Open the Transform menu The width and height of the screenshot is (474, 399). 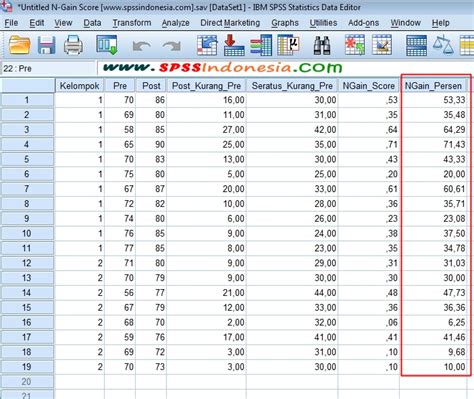pos(132,23)
